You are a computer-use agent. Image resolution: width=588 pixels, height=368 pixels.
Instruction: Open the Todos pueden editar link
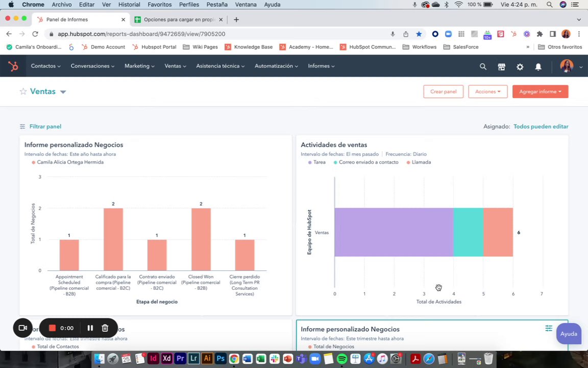tap(541, 127)
